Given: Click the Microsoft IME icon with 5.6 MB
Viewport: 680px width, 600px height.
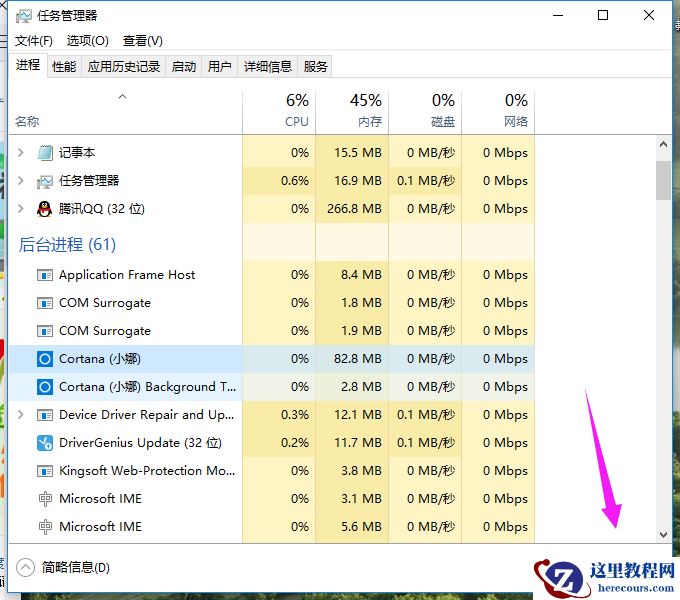Looking at the screenshot, I should click(x=45, y=527).
